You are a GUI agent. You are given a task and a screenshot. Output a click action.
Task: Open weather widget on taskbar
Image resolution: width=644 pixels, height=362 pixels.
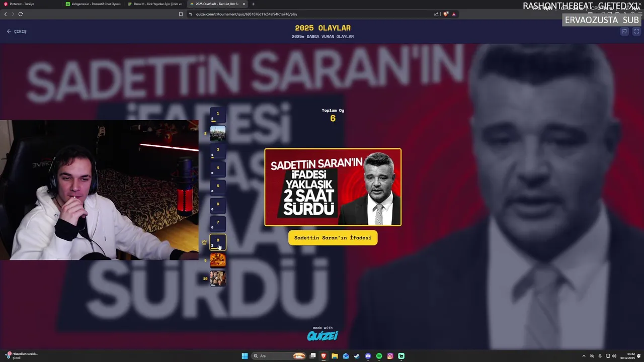[21, 356]
